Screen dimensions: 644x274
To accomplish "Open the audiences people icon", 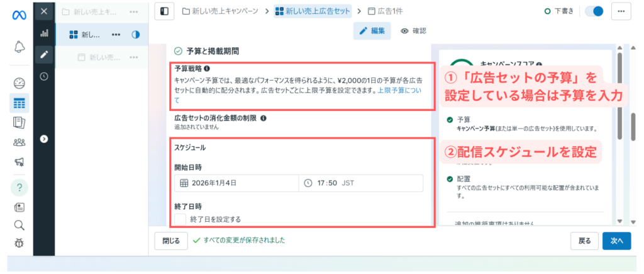I will coord(19,142).
